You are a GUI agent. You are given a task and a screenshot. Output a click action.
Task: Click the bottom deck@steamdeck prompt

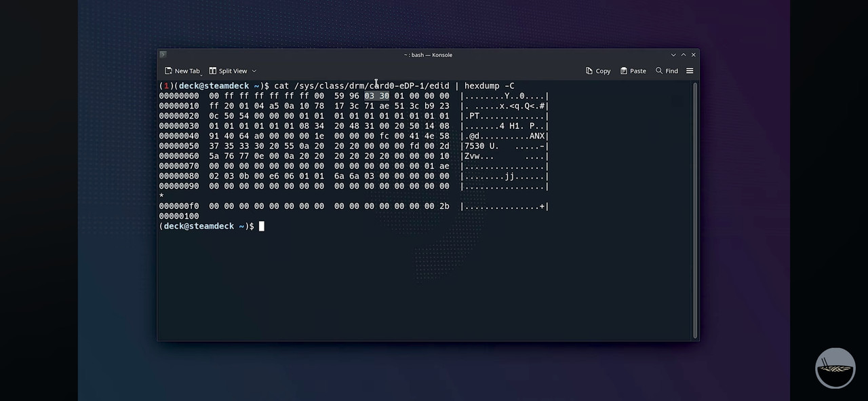pyautogui.click(x=206, y=226)
